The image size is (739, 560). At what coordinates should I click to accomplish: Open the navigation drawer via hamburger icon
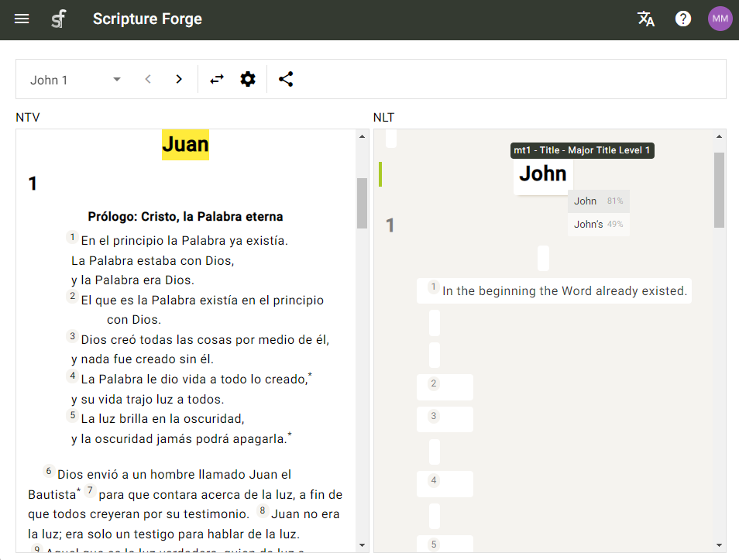click(x=21, y=19)
